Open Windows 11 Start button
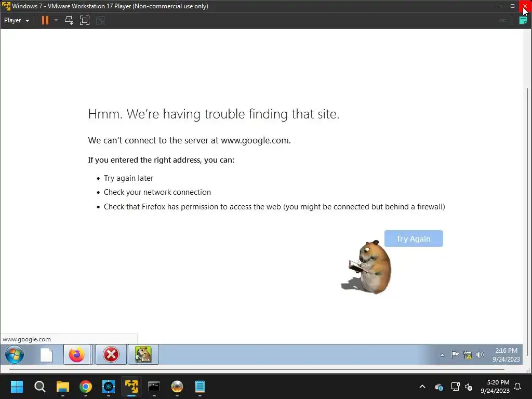532x399 pixels. (x=17, y=387)
